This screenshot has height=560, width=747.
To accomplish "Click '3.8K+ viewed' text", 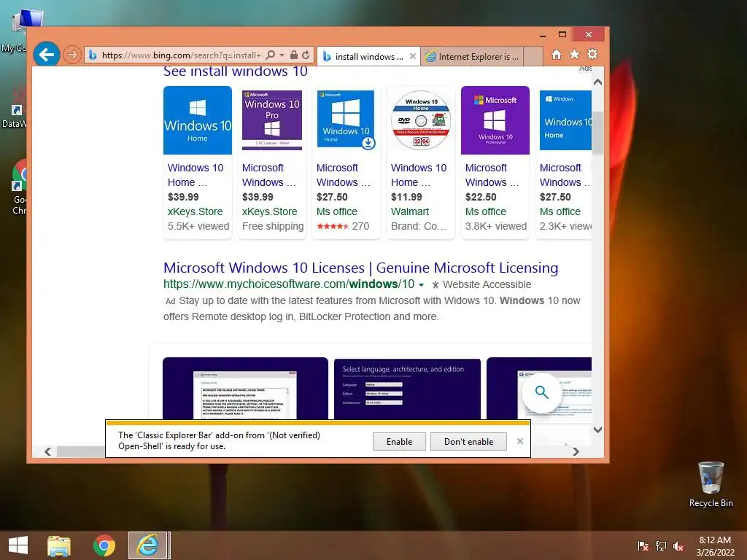I will [x=496, y=226].
